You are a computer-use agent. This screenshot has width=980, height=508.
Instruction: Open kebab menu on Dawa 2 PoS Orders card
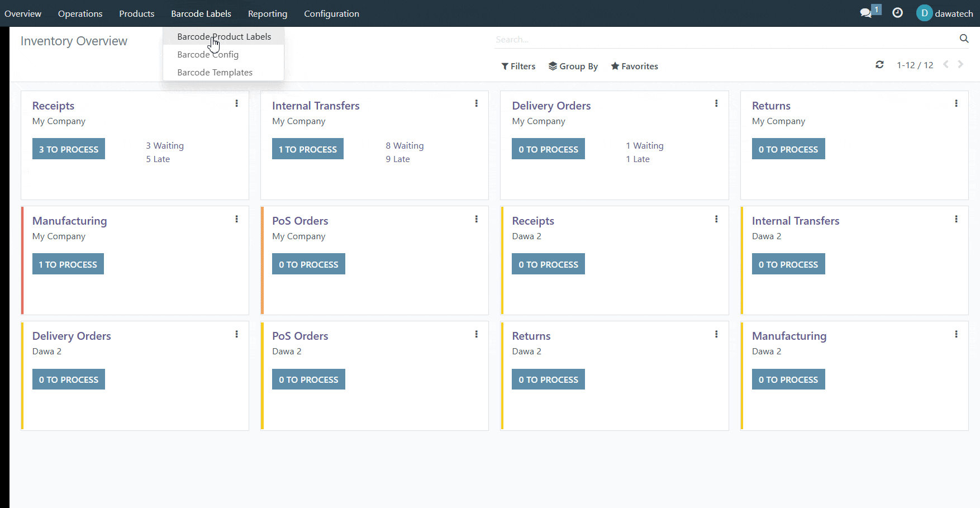tap(476, 334)
